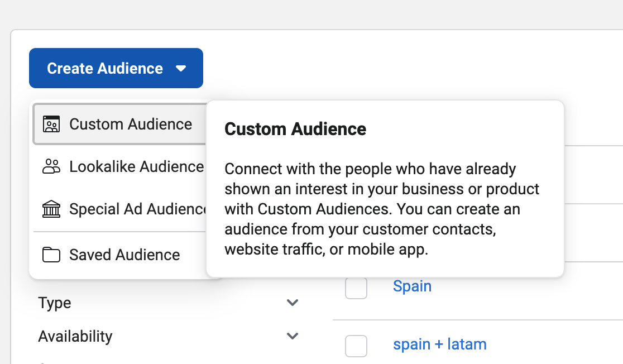This screenshot has height=364, width=623.
Task: Click the Availability filter label
Action: [75, 336]
